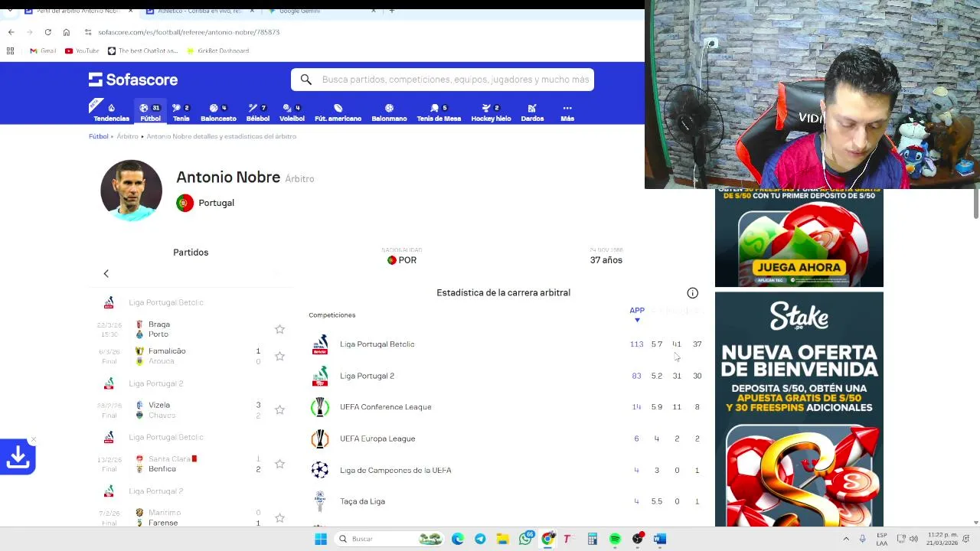Go back in browser history
Screen dimensions: 980x551
(x=11, y=32)
